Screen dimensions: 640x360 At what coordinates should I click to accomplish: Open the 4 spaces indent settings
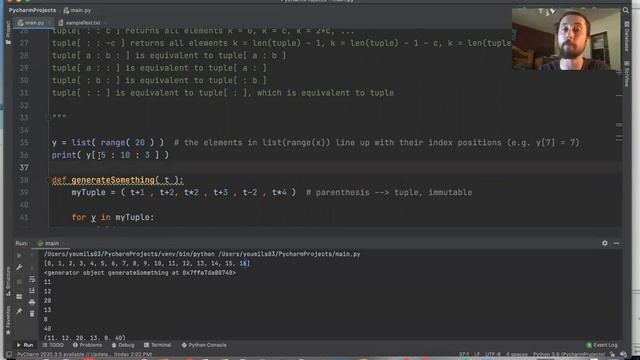(517, 354)
